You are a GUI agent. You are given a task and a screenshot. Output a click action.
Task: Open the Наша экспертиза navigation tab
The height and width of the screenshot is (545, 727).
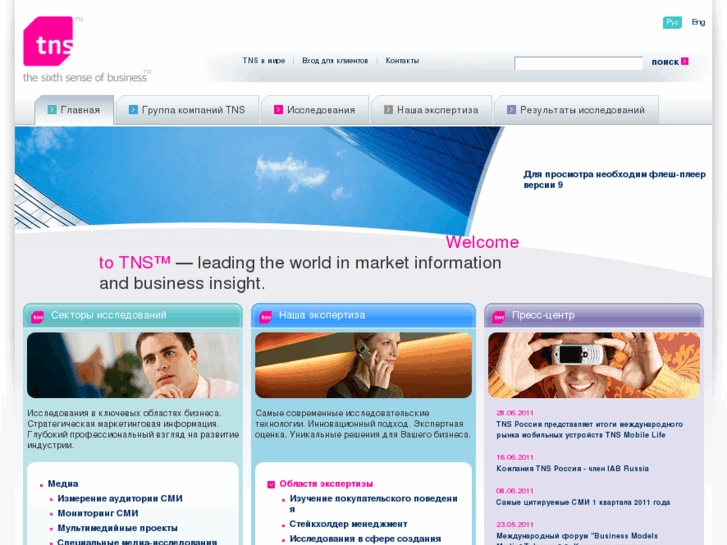(x=432, y=110)
